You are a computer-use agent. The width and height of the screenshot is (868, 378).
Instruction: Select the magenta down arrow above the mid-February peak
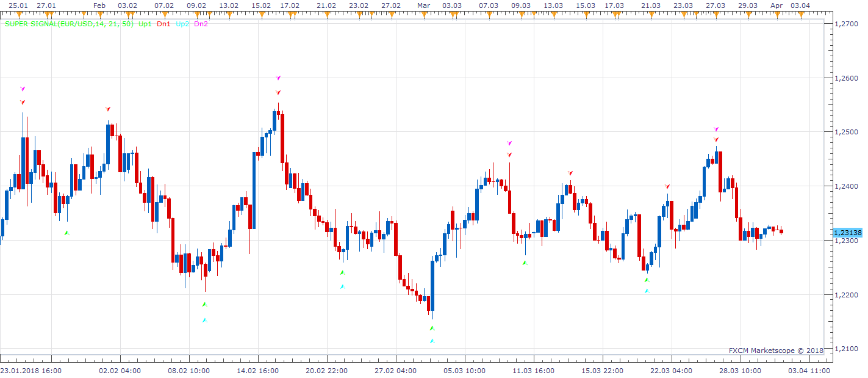tap(278, 78)
